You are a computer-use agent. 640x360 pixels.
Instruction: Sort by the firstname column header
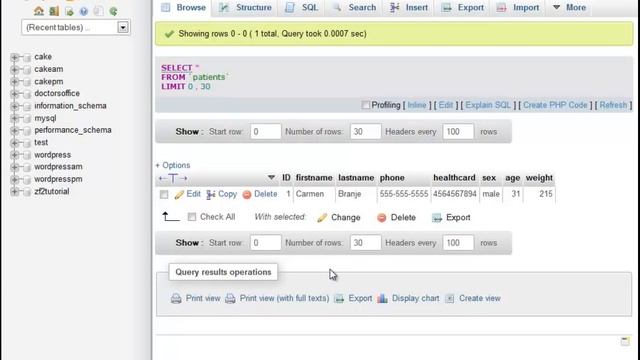tap(314, 178)
